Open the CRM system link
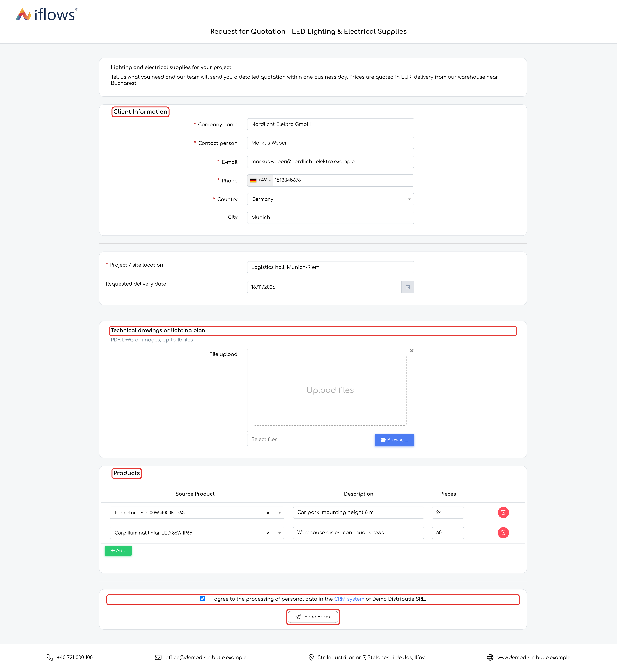 349,599
